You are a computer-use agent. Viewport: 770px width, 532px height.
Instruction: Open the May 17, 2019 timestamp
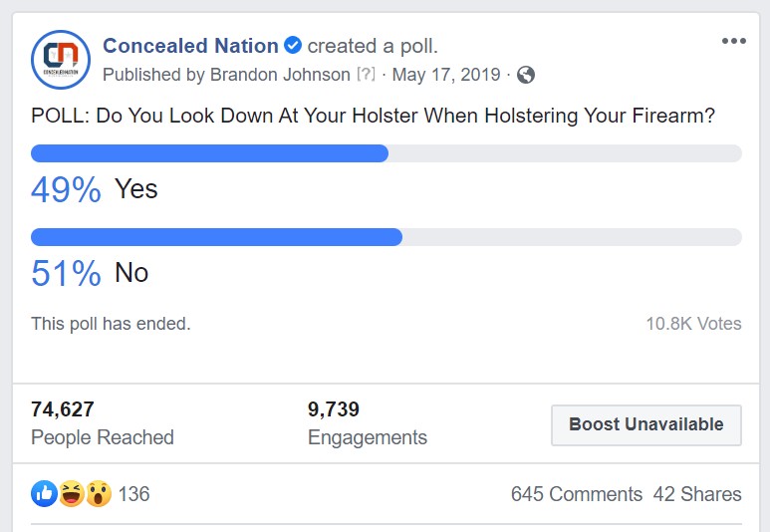446,75
